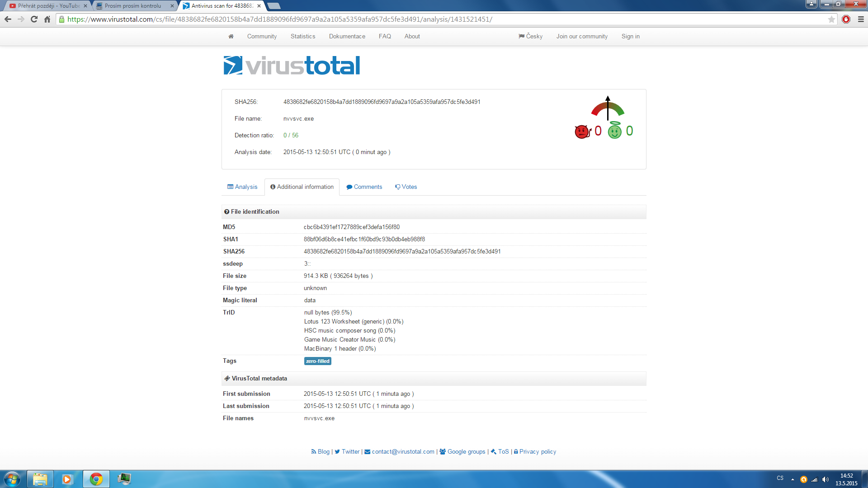Click the Blog footer link
Image resolution: width=868 pixels, height=488 pixels.
(x=321, y=451)
